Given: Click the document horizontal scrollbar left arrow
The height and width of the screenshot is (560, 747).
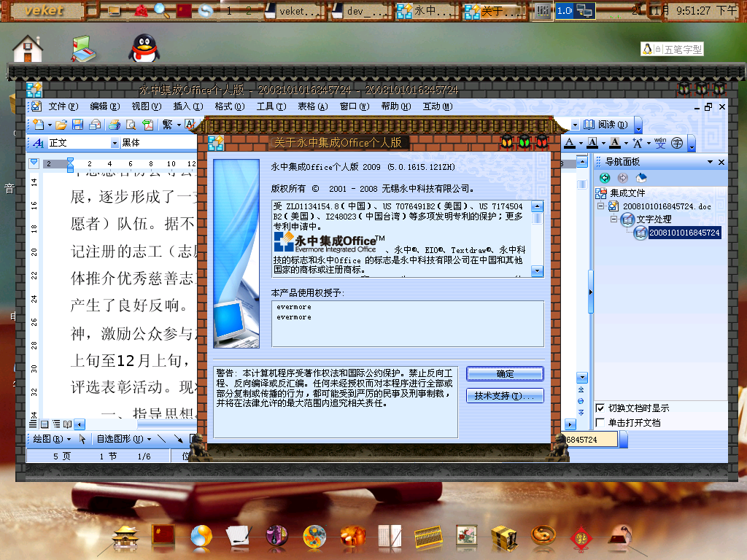Looking at the screenshot, I should (x=80, y=424).
